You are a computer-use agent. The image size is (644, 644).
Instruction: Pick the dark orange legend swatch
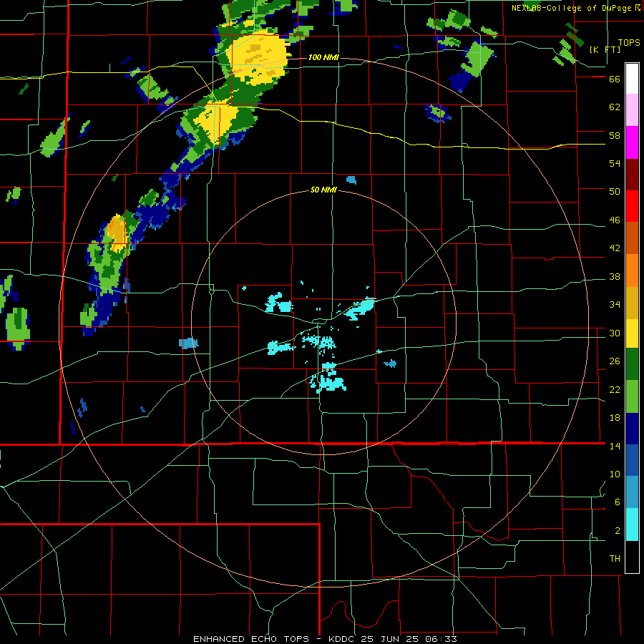click(x=632, y=238)
